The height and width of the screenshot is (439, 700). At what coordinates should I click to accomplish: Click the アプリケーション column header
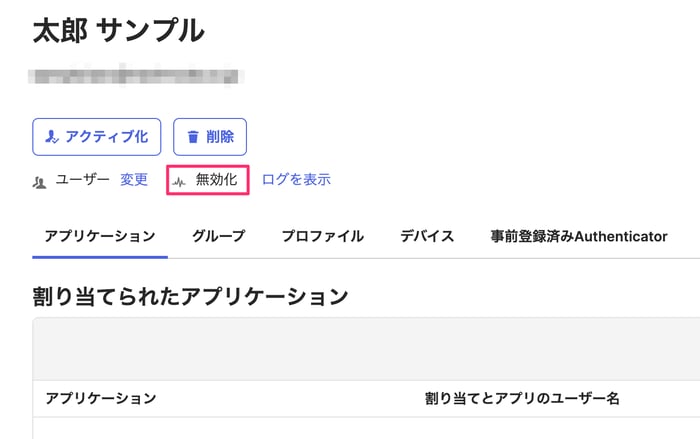pos(101,398)
